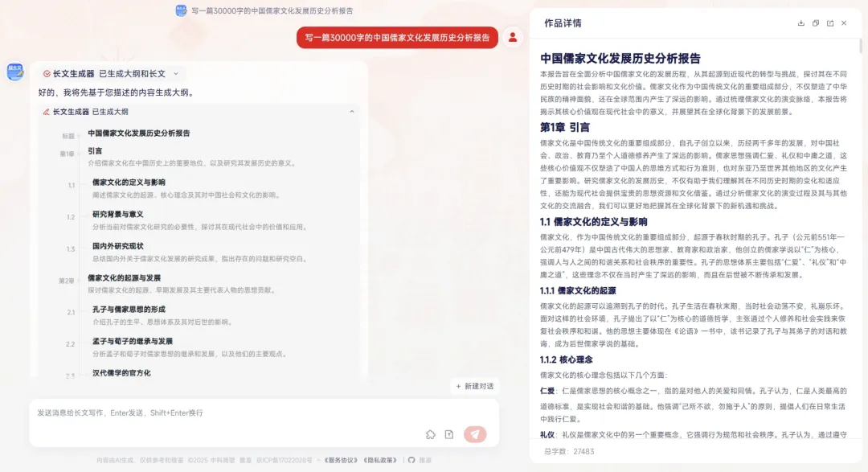This screenshot has width=868, height=472.
Task: Copy the report with the duplicate icon
Action: point(816,23)
